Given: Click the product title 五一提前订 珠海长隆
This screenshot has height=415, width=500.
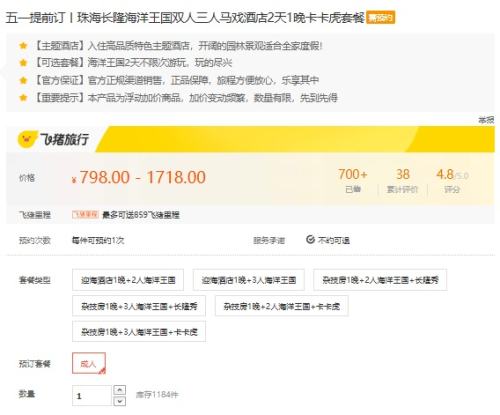Looking at the screenshot, I should coord(185,18).
